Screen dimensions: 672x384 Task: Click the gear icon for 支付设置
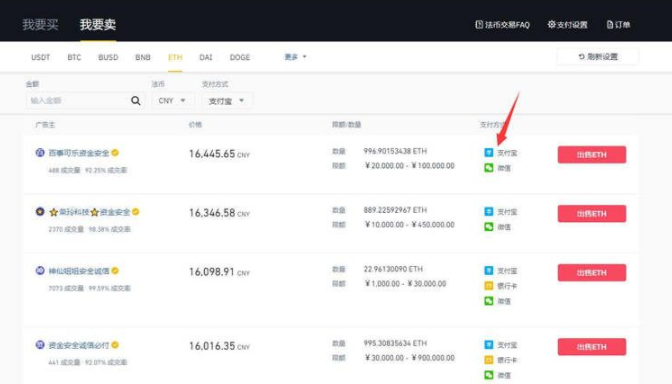(x=552, y=24)
